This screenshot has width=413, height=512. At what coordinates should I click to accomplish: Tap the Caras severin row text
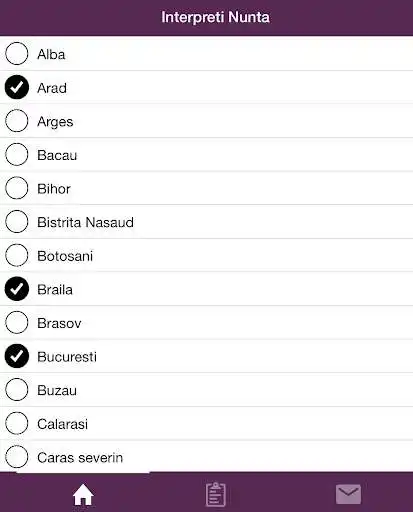coord(80,458)
